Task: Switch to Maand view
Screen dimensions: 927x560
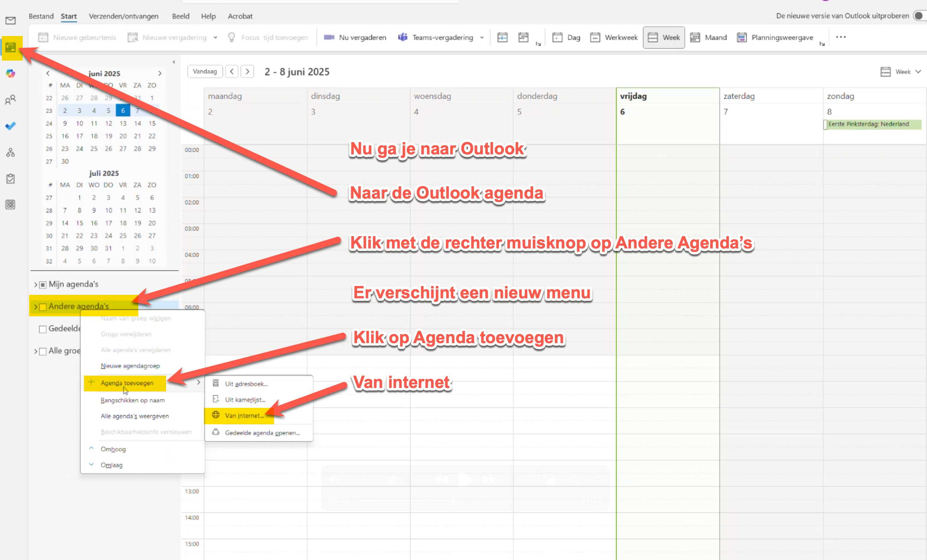Action: (709, 37)
